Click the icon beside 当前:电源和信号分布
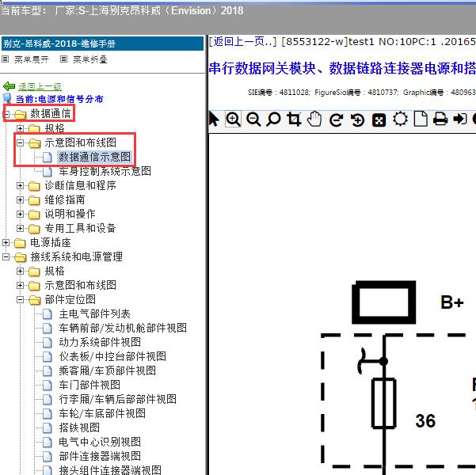This screenshot has height=475, width=476. (x=7, y=99)
